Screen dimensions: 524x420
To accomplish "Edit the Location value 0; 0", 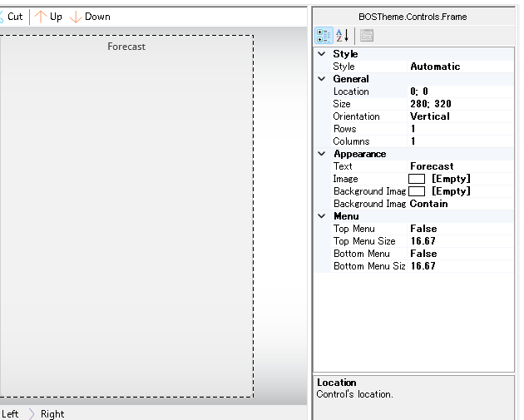I will tap(460, 91).
